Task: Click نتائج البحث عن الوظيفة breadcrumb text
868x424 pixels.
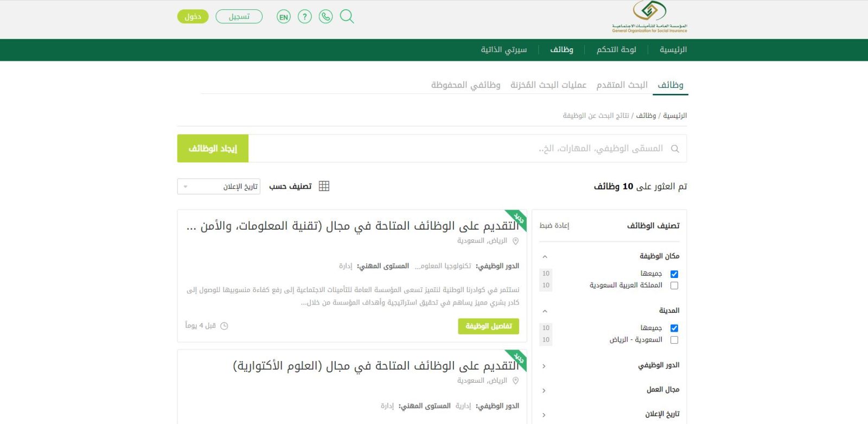Action: pyautogui.click(x=596, y=116)
